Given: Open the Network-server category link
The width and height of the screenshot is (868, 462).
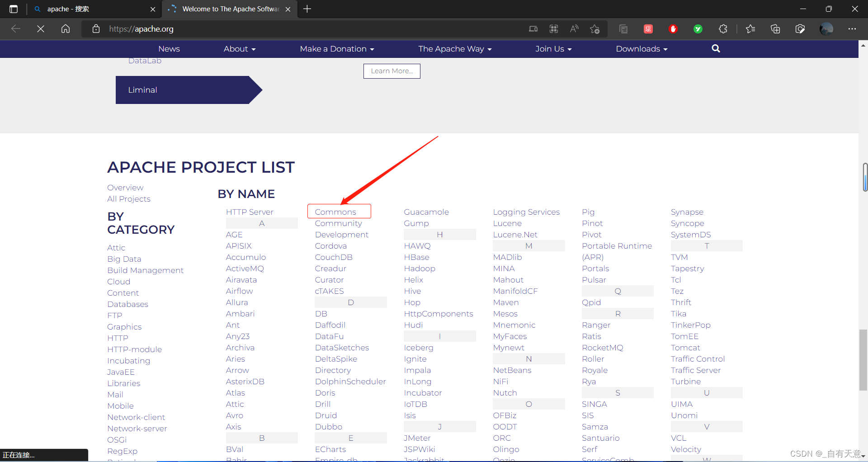Looking at the screenshot, I should click(x=137, y=429).
